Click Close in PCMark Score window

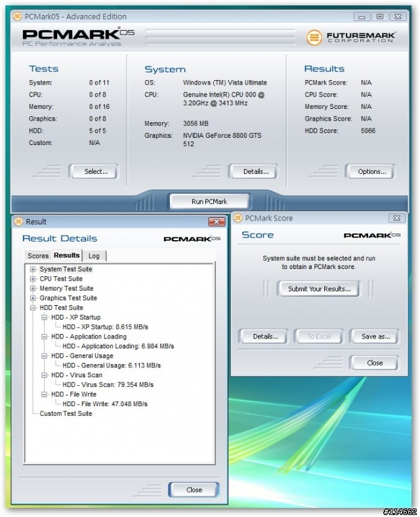[374, 363]
